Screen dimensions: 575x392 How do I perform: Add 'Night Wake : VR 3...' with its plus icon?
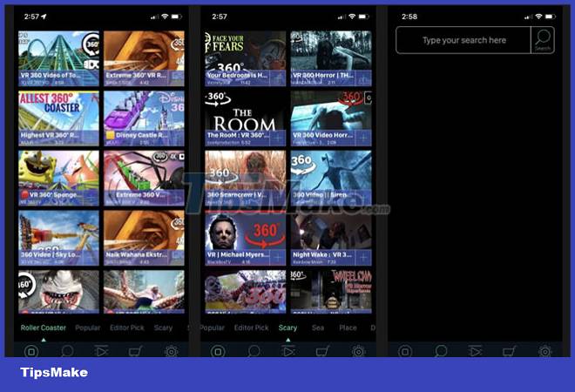(363, 258)
